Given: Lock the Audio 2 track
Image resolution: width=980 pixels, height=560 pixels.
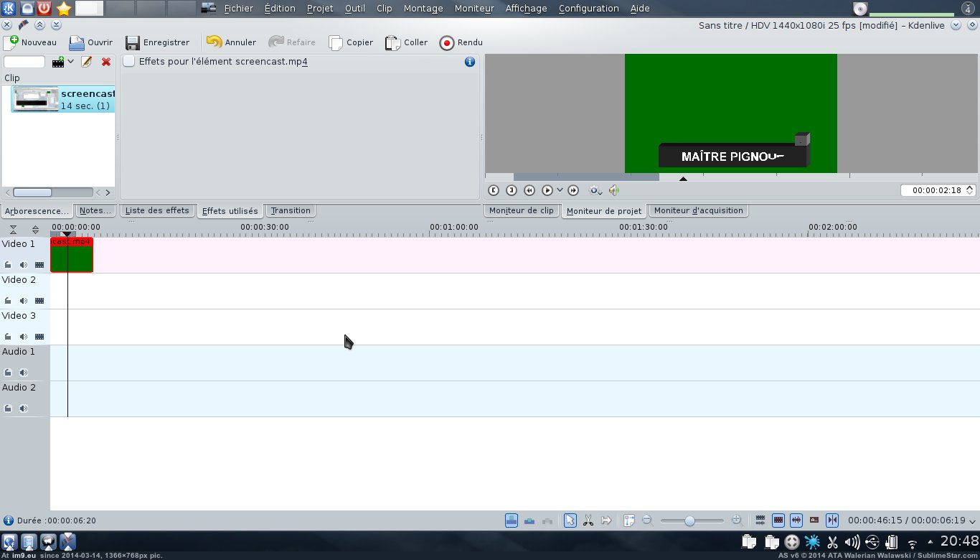Looking at the screenshot, I should click(8, 409).
